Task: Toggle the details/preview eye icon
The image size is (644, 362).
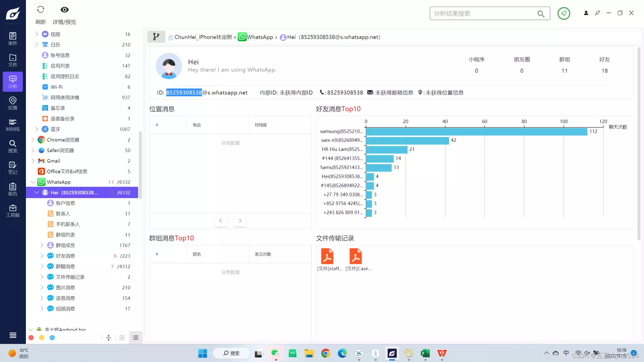Action: pyautogui.click(x=64, y=10)
